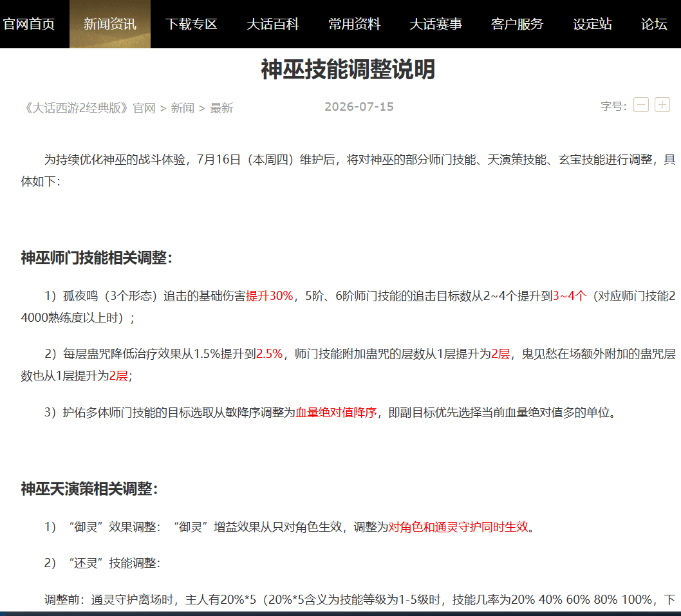Open 常用资料 navigation item
681x616 pixels.
[355, 24]
